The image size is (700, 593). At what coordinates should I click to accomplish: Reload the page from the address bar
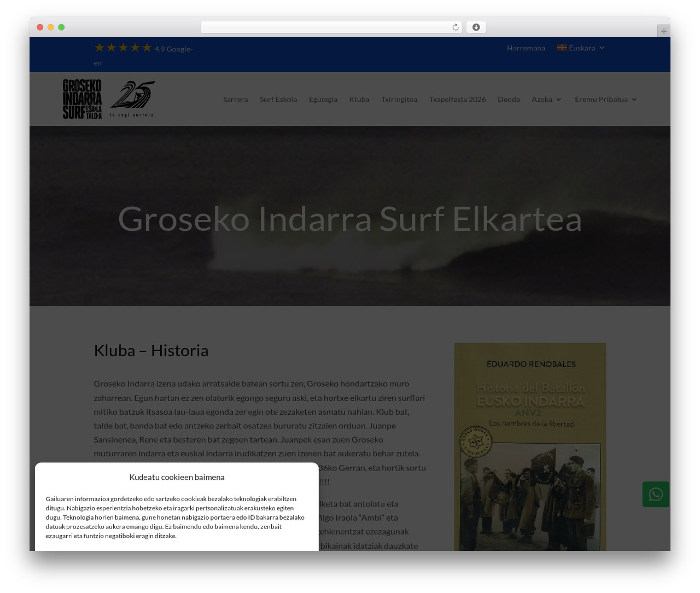click(456, 27)
